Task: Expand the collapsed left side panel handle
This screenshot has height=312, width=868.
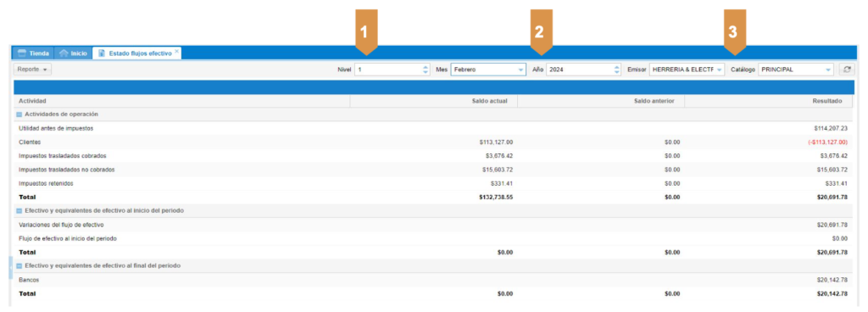Action: pos(10,268)
